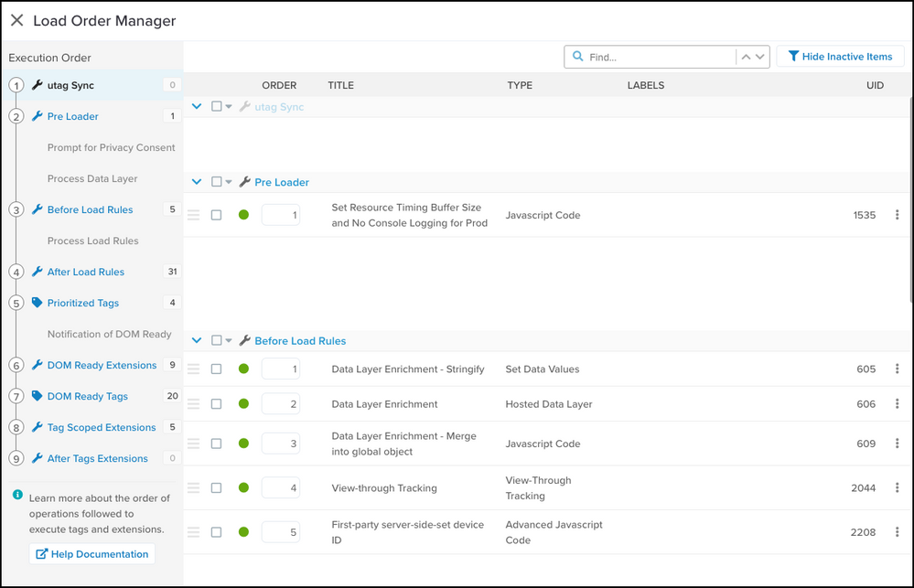This screenshot has height=588, width=914.
Task: Open the kebab menu for UID 2208
Action: point(897,532)
